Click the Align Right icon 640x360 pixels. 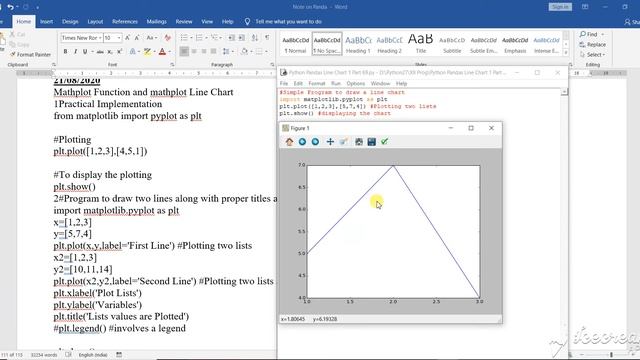point(204,51)
